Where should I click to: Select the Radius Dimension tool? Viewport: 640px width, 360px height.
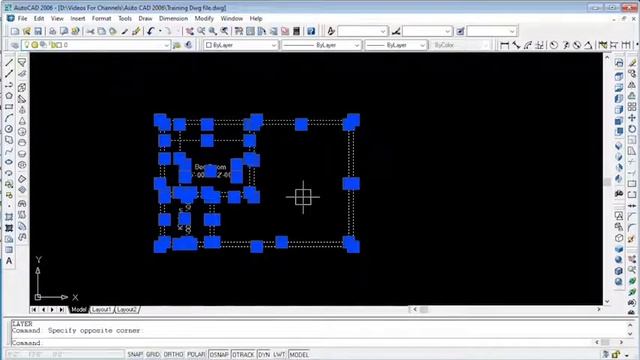(x=553, y=45)
